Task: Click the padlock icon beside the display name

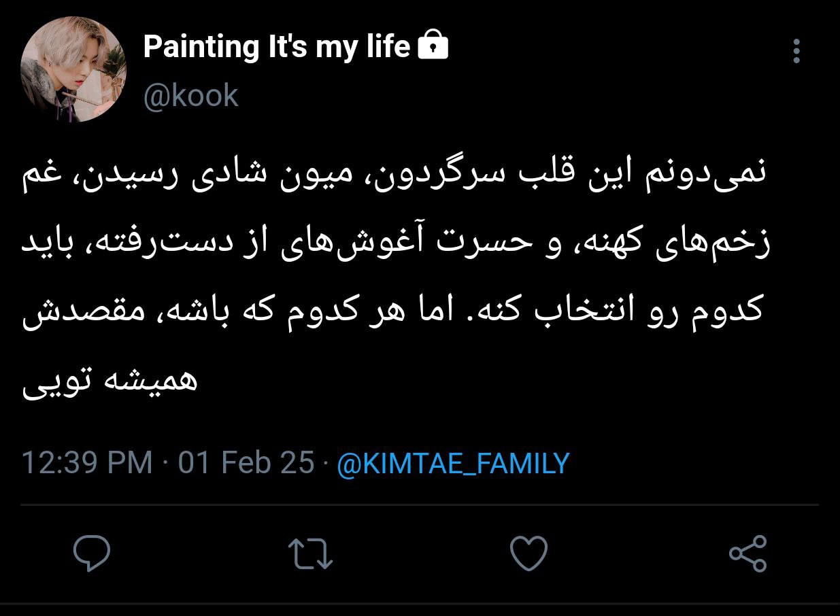Action: (433, 47)
